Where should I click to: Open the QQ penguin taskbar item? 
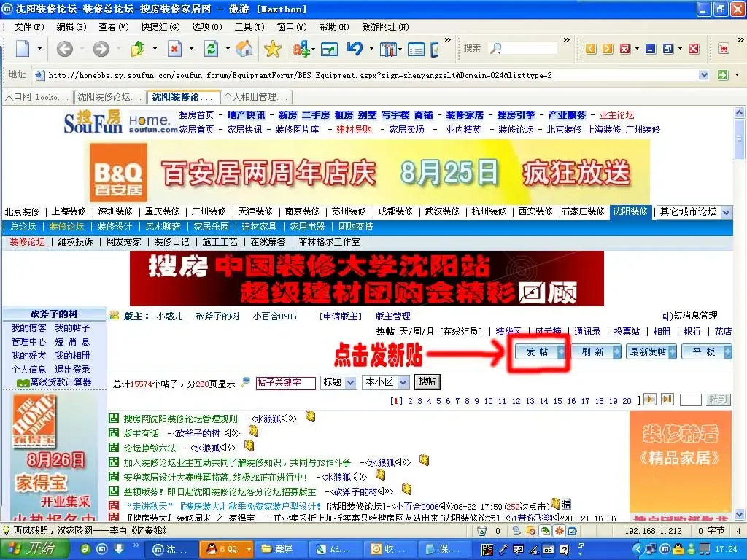point(226,549)
